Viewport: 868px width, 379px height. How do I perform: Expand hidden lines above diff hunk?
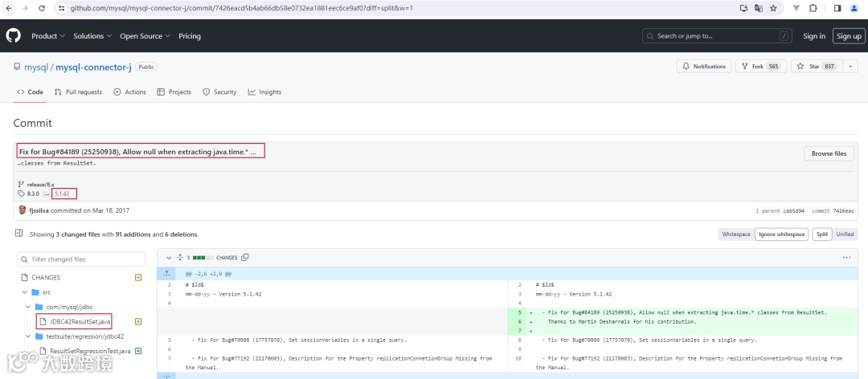[x=166, y=273]
